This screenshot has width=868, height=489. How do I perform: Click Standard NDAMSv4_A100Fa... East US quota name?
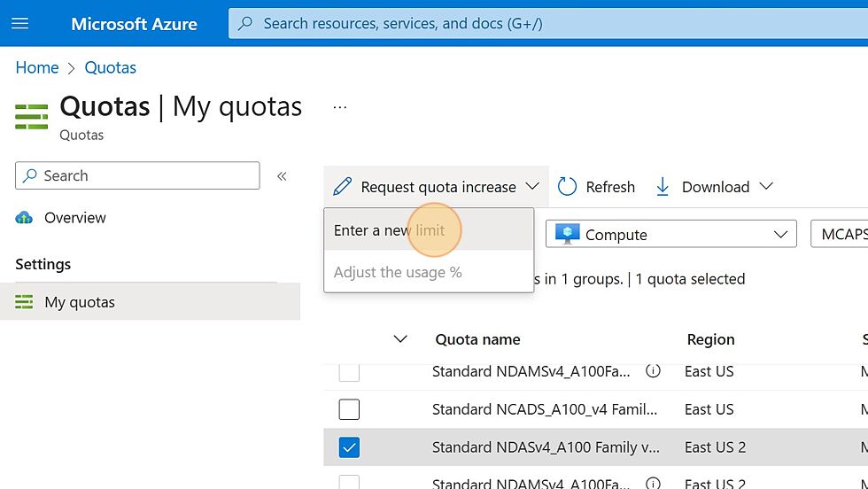click(531, 371)
